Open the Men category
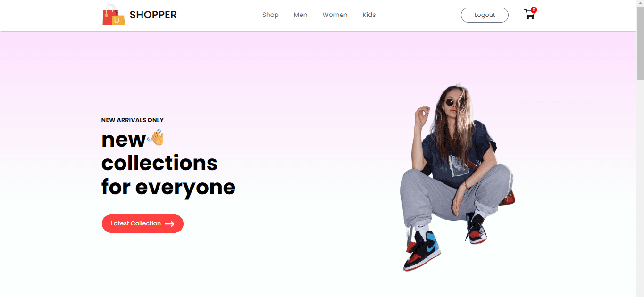 click(301, 15)
